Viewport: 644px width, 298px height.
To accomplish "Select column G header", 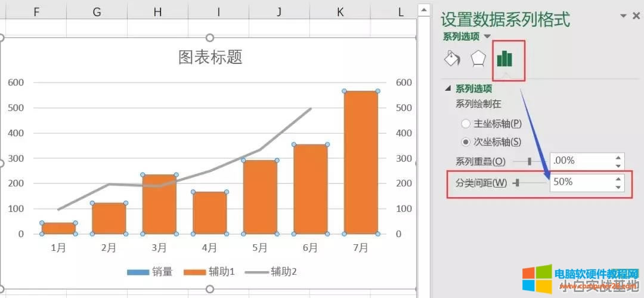I will tap(97, 12).
